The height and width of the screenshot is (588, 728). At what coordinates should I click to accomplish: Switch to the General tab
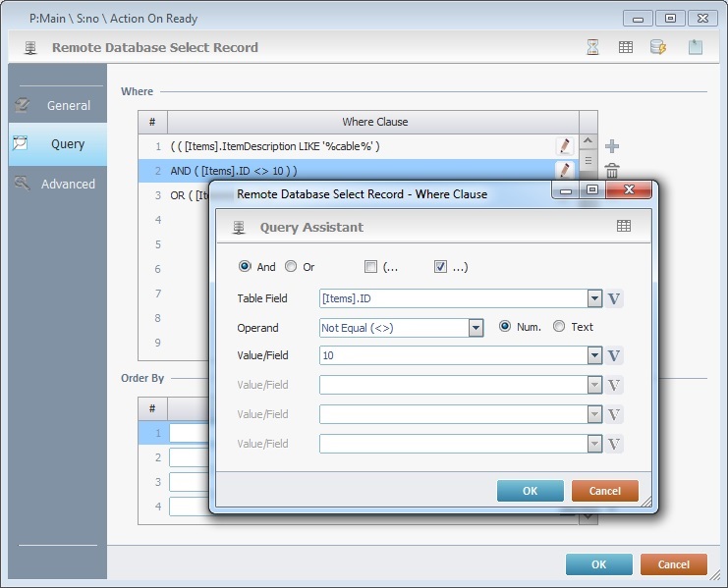(58, 105)
